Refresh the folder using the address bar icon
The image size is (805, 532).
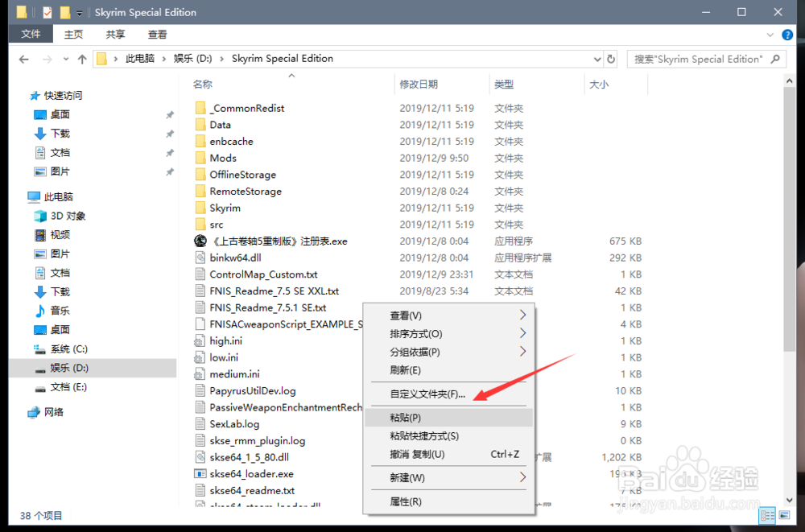(610, 59)
